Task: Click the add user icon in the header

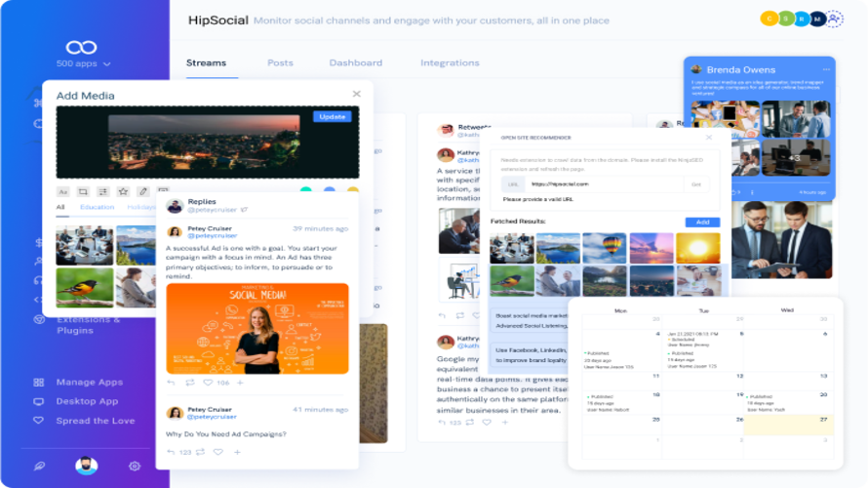Action: (835, 19)
